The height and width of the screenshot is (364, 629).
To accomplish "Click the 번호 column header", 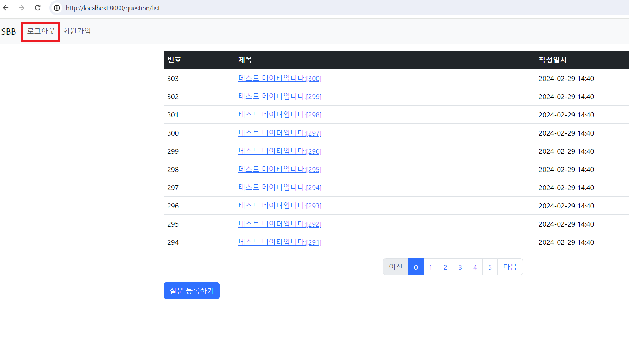I will [174, 60].
